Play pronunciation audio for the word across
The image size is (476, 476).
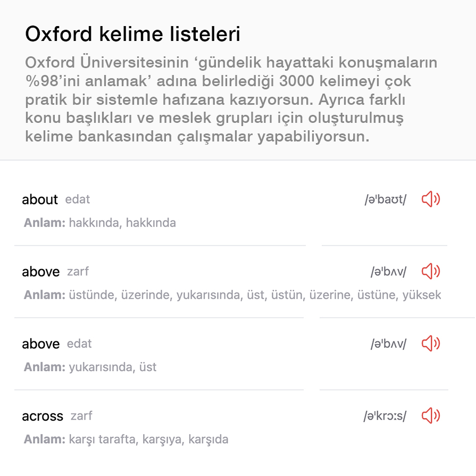tap(431, 415)
